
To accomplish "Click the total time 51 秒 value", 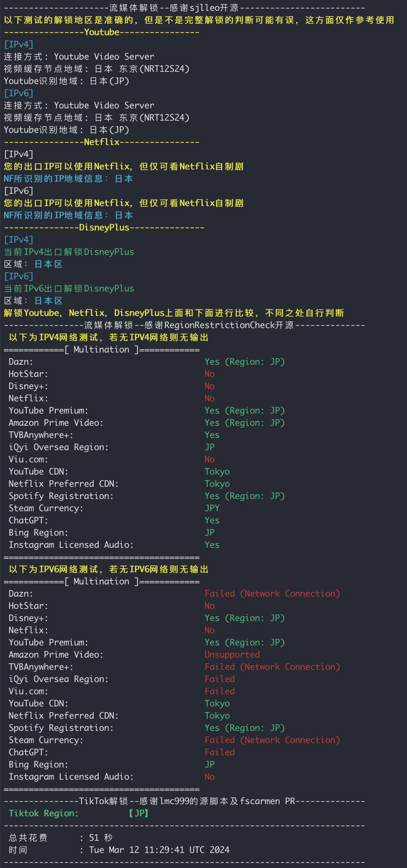I will 100,838.
